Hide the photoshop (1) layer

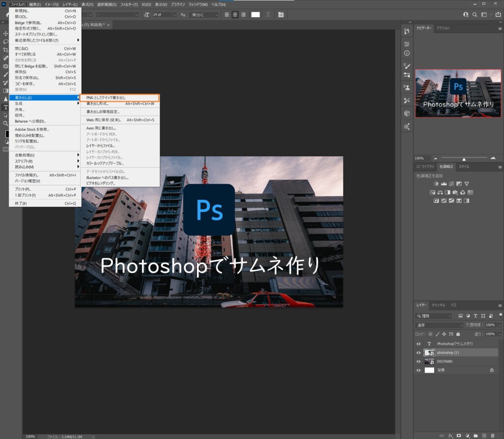pyautogui.click(x=418, y=353)
